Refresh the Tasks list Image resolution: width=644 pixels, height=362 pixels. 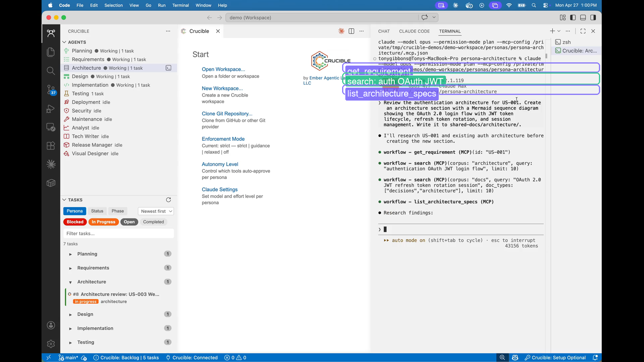coord(168,200)
